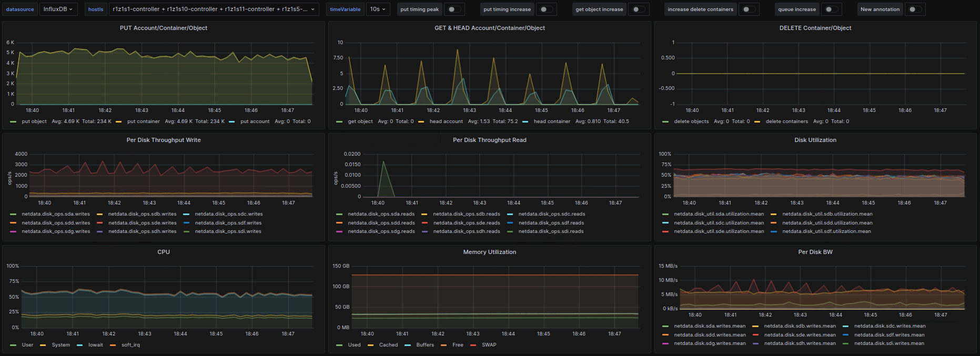Click the put object legend color marker

pos(14,121)
